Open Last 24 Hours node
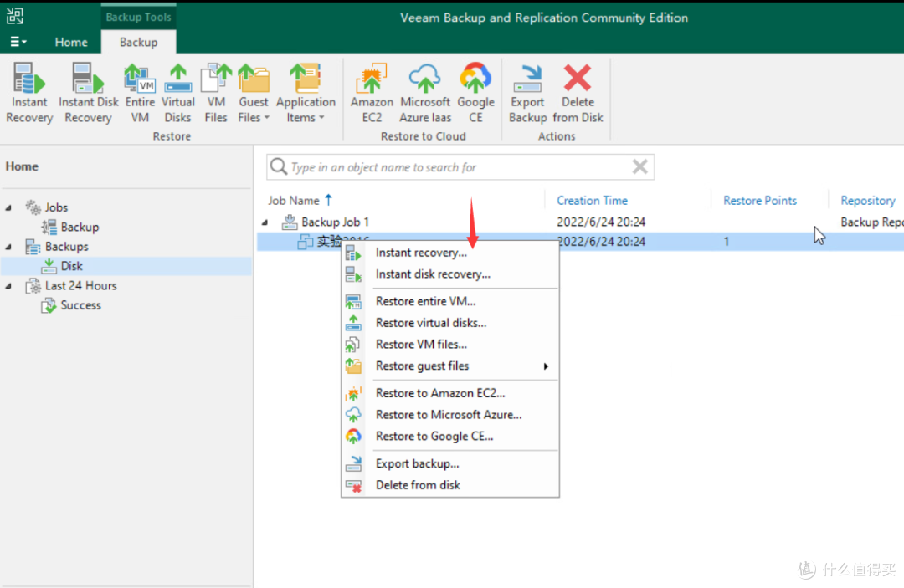 coord(80,286)
